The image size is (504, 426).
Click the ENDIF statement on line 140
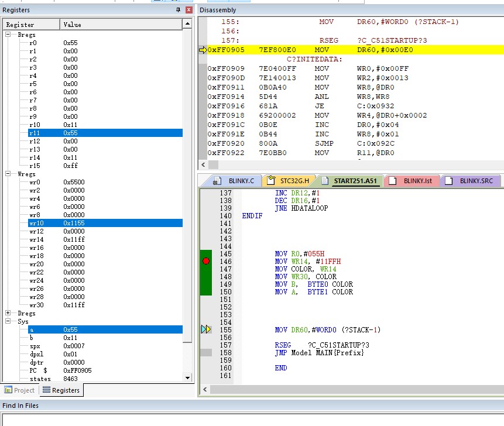(x=252, y=216)
